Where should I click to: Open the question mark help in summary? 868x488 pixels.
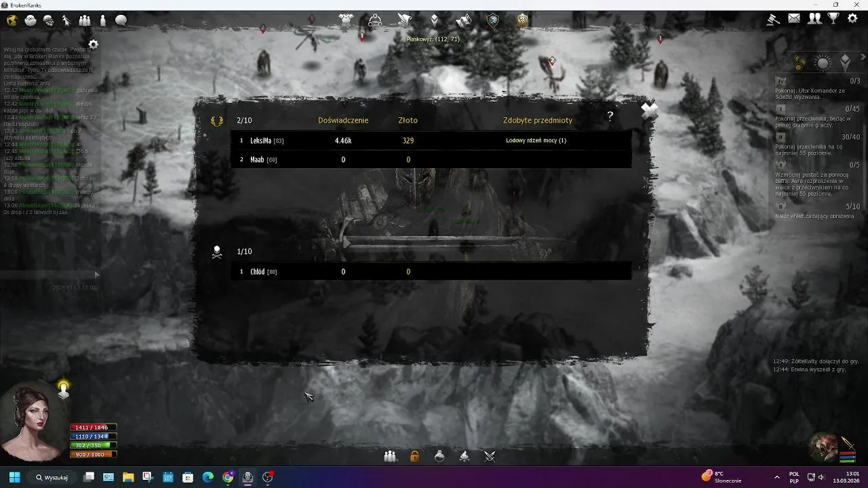[610, 117]
